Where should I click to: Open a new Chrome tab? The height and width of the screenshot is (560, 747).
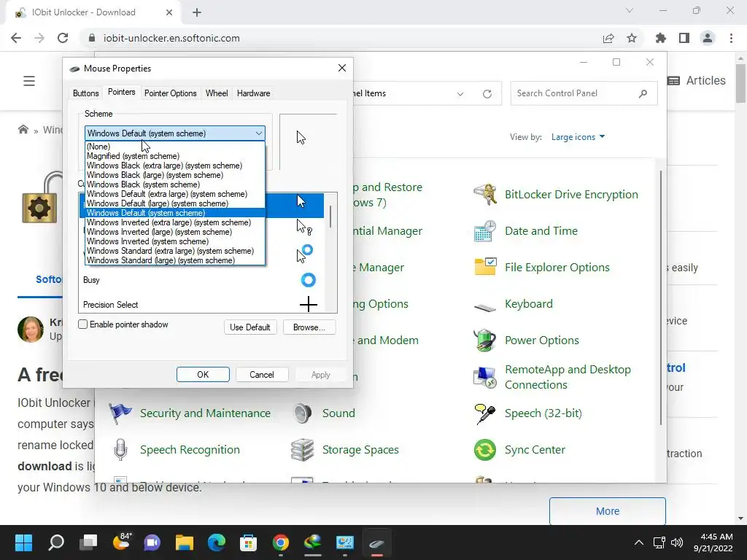(197, 12)
